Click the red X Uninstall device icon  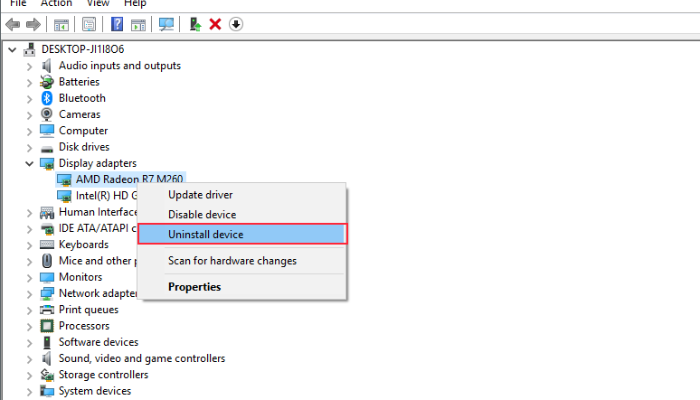[215, 24]
